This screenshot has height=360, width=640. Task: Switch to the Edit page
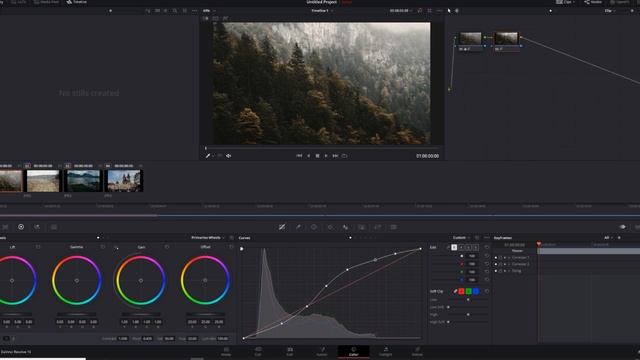pos(290,351)
